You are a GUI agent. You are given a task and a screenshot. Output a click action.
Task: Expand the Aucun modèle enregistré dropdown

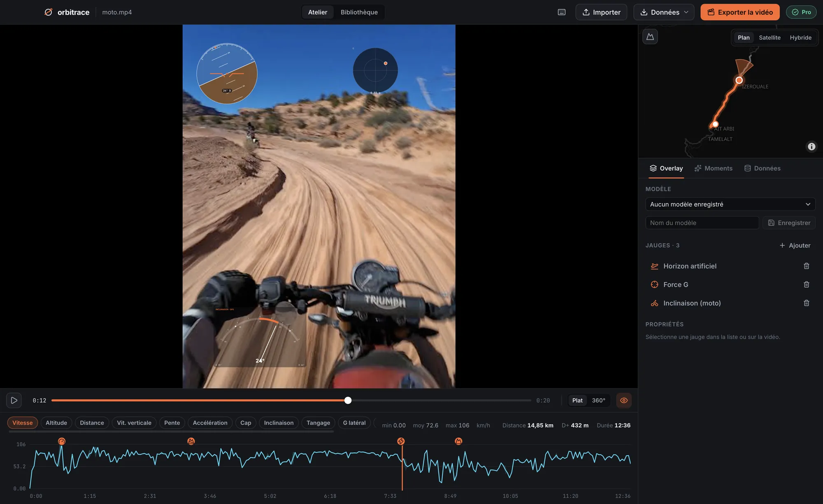(730, 204)
